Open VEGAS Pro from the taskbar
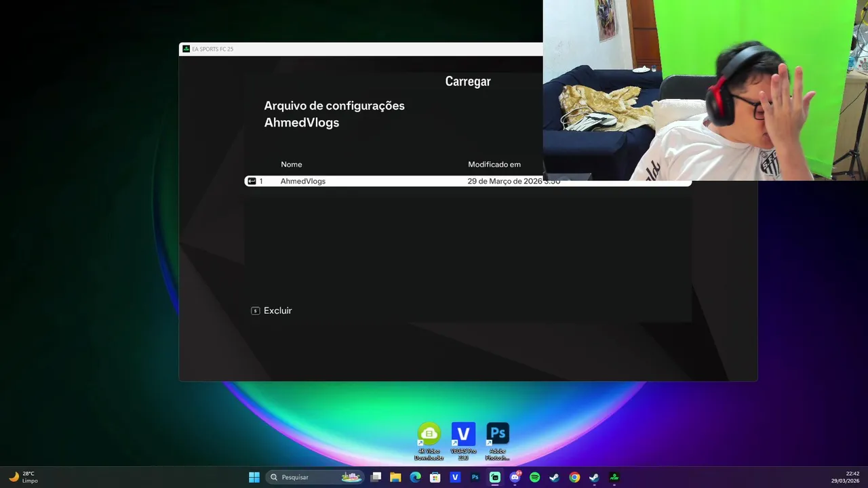 point(455,477)
